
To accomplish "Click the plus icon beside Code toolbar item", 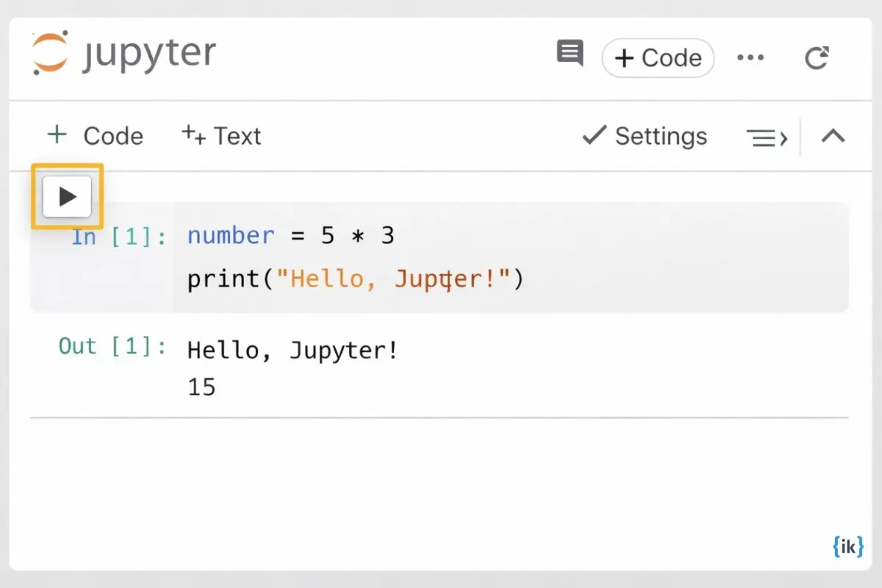I will pyautogui.click(x=57, y=135).
